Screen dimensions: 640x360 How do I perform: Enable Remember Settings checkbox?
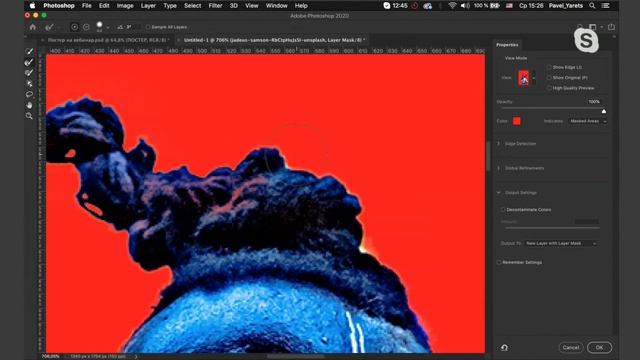(x=499, y=262)
